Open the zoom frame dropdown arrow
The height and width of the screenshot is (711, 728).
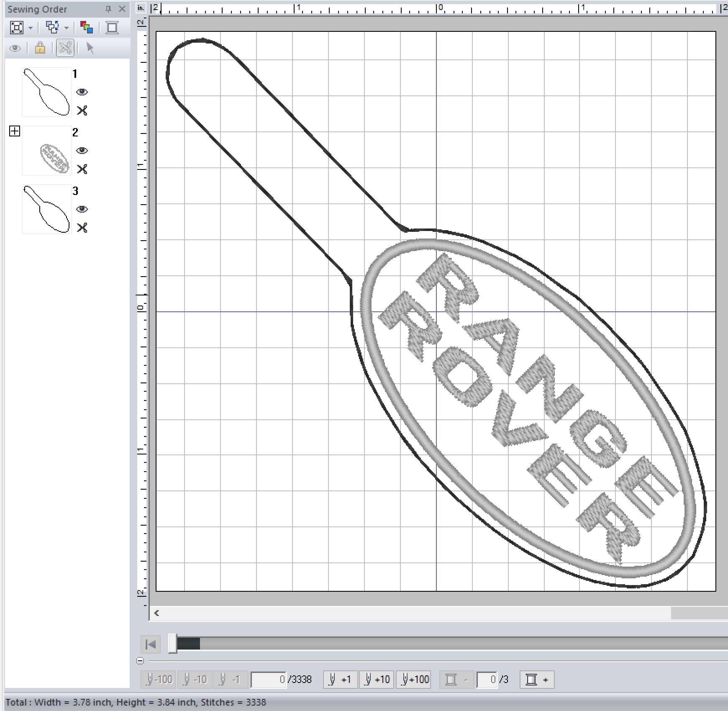tap(31, 28)
